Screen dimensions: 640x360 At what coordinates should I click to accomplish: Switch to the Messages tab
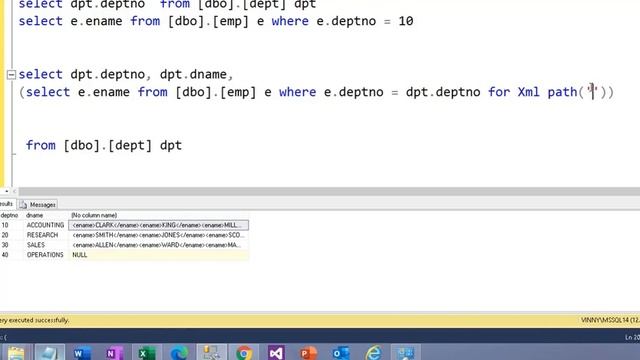click(38, 204)
